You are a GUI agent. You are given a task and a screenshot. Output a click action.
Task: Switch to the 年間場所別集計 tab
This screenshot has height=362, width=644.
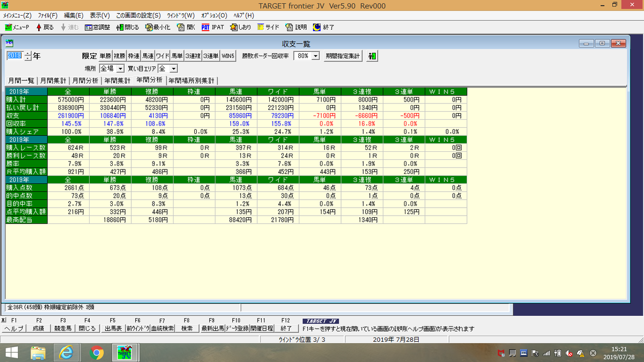pos(191,80)
